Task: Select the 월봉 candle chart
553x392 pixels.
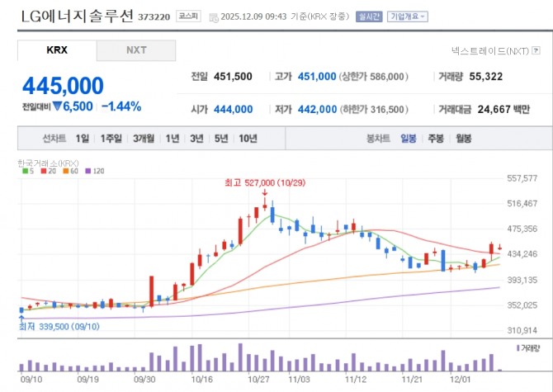Action: 463,139
